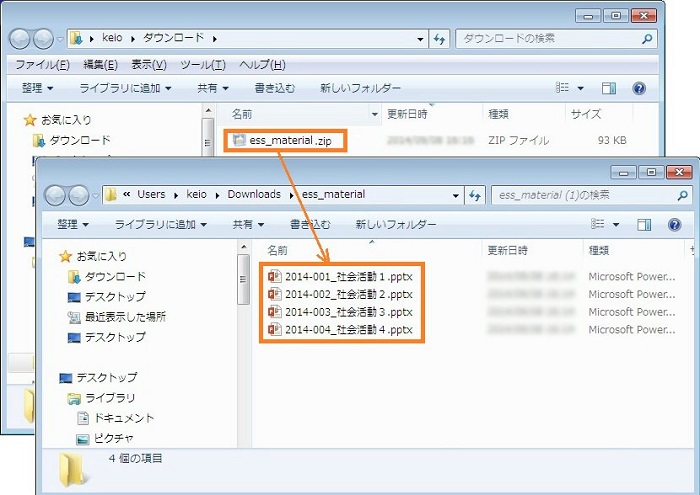Click refresh button beside front window address bar
This screenshot has height=495, width=700.
pos(475,194)
